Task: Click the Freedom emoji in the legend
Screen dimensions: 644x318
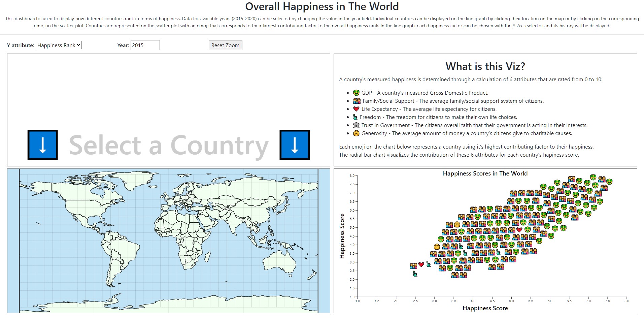Action: (355, 117)
